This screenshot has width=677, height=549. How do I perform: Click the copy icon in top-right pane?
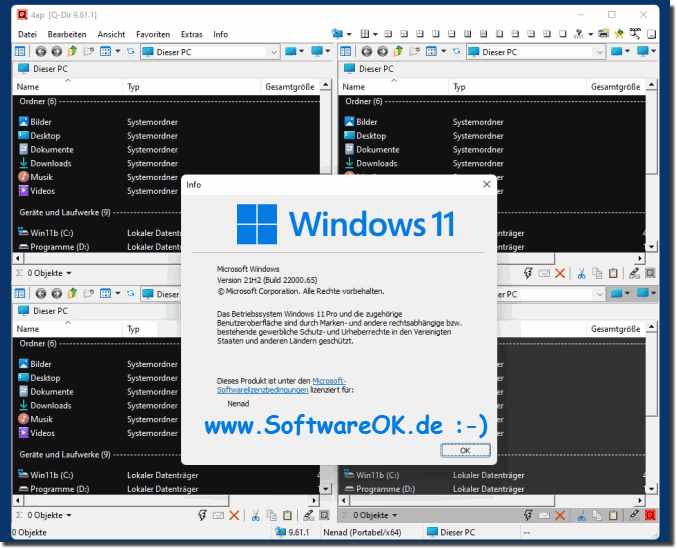(x=597, y=273)
